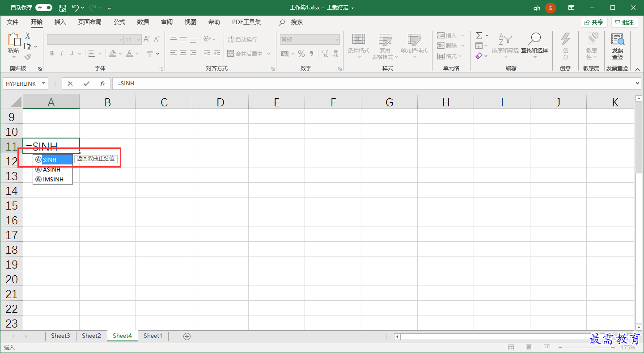Switch to the Sheet3 tab
Viewport: 644px width, 353px height.
tap(60, 336)
